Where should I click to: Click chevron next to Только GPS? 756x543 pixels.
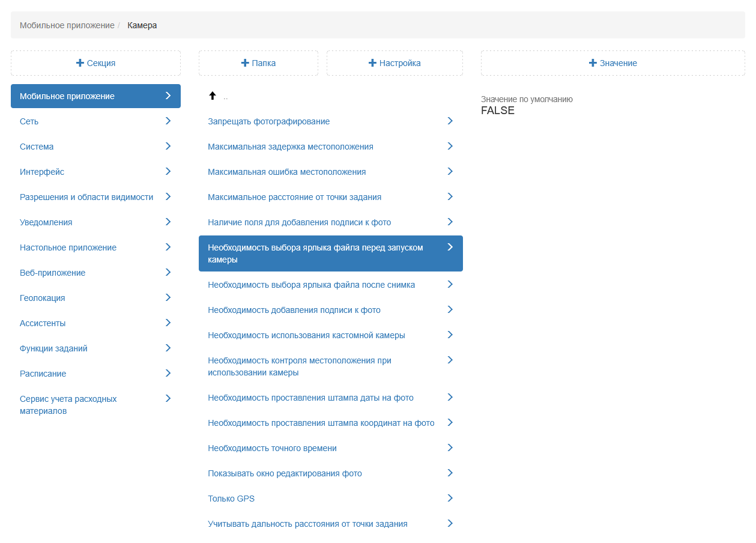click(x=450, y=499)
